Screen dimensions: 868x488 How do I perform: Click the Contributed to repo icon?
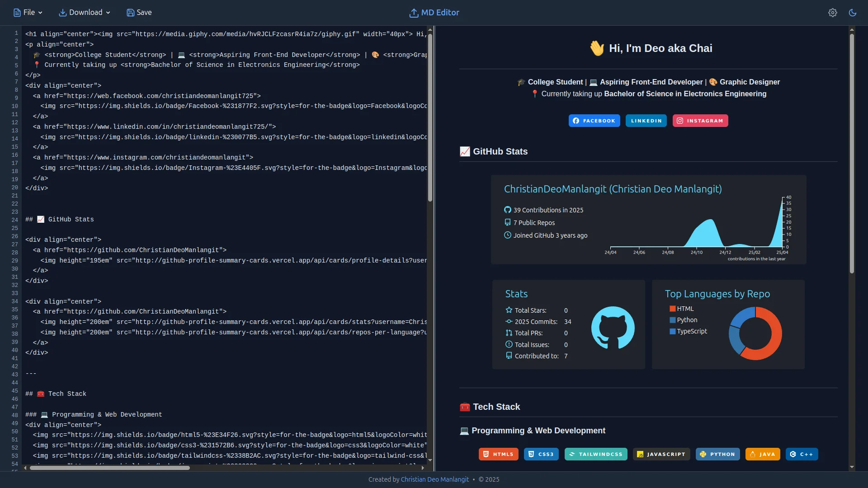pyautogui.click(x=509, y=356)
